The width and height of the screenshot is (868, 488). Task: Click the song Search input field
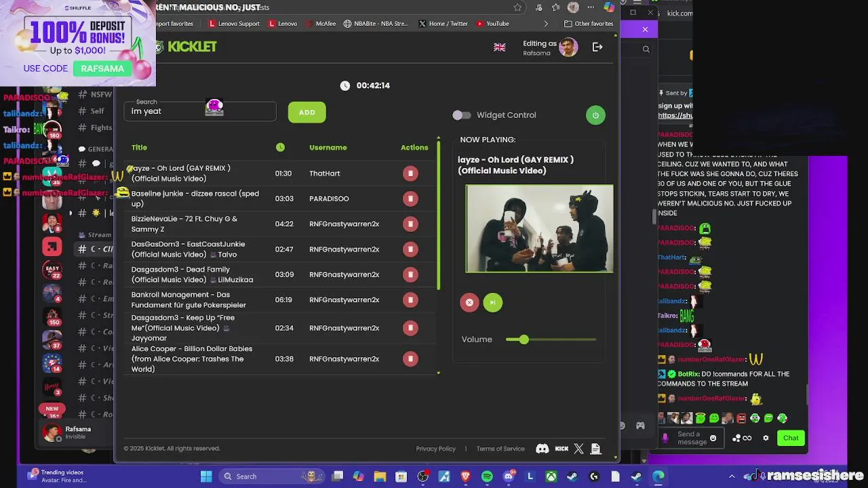point(200,111)
